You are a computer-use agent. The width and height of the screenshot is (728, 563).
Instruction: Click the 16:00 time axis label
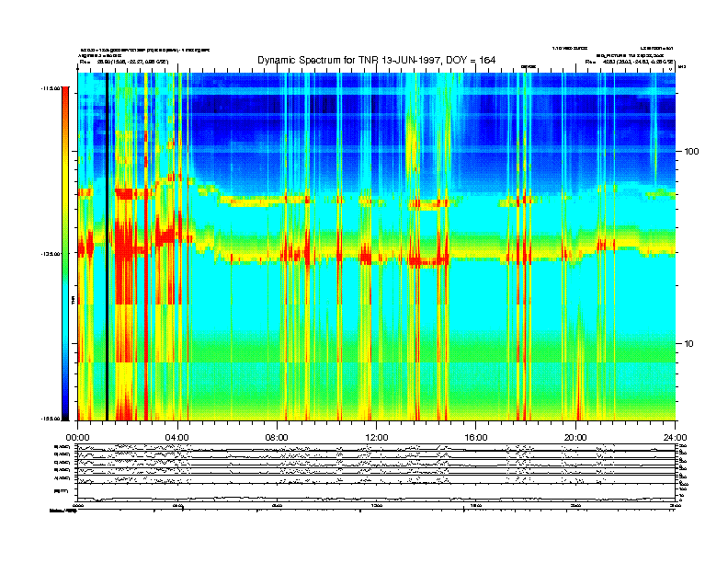pos(476,438)
